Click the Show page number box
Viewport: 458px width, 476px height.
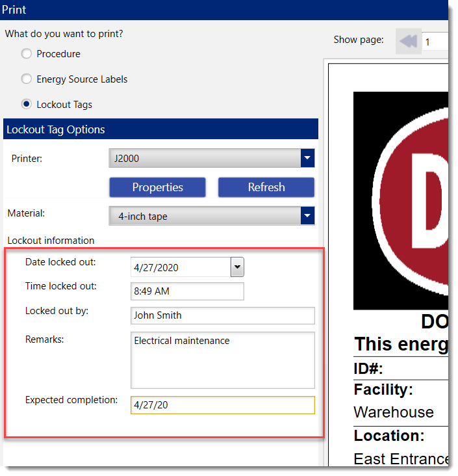[x=435, y=42]
